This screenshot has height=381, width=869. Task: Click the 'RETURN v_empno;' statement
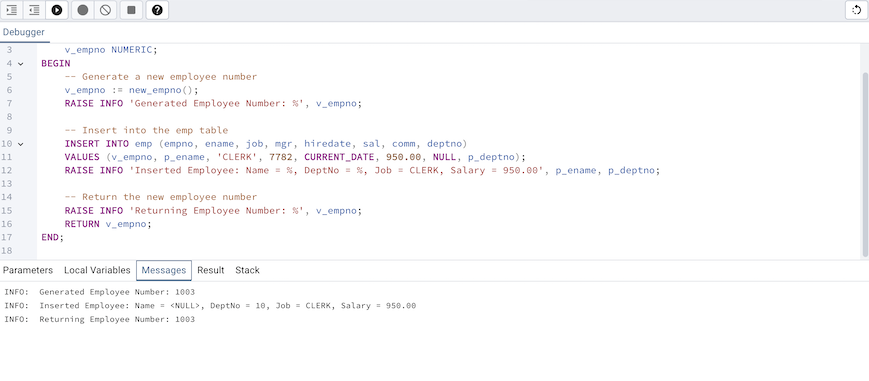[108, 224]
